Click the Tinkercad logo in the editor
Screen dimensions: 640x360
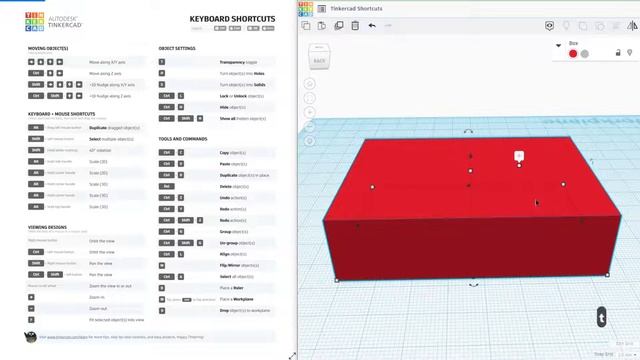[x=305, y=9]
